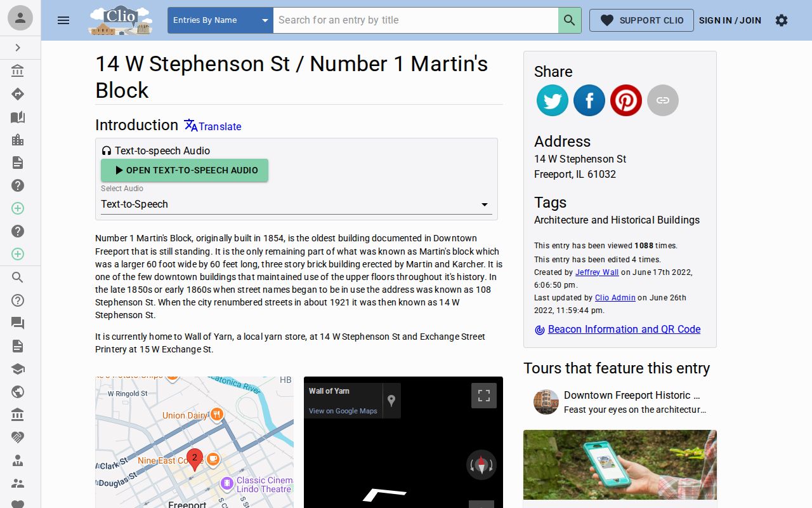Open the globe sidebar icon
This screenshot has width=812, height=508.
click(x=18, y=392)
